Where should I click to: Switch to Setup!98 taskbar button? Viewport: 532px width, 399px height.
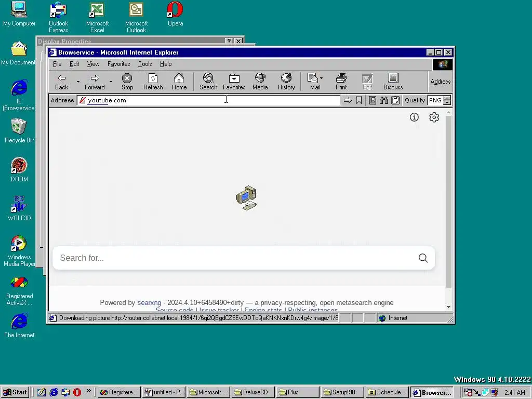pyautogui.click(x=341, y=392)
